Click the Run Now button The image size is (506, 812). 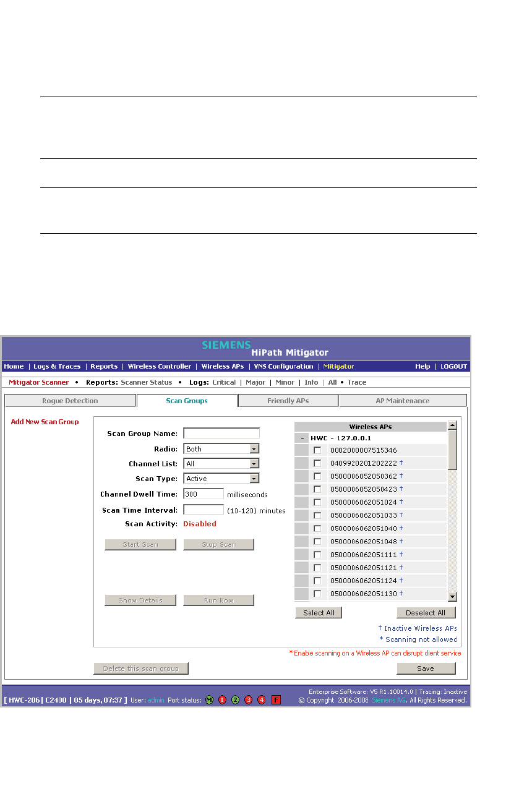[x=218, y=600]
